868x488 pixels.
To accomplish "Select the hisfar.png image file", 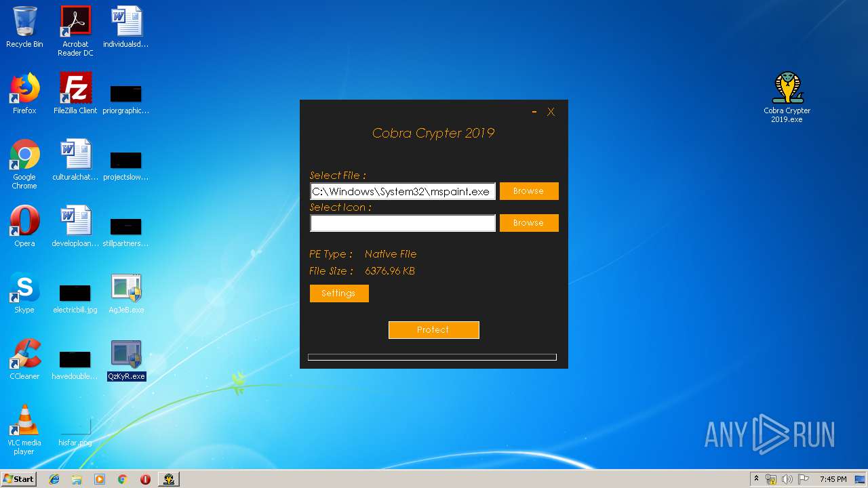I will 75,430.
